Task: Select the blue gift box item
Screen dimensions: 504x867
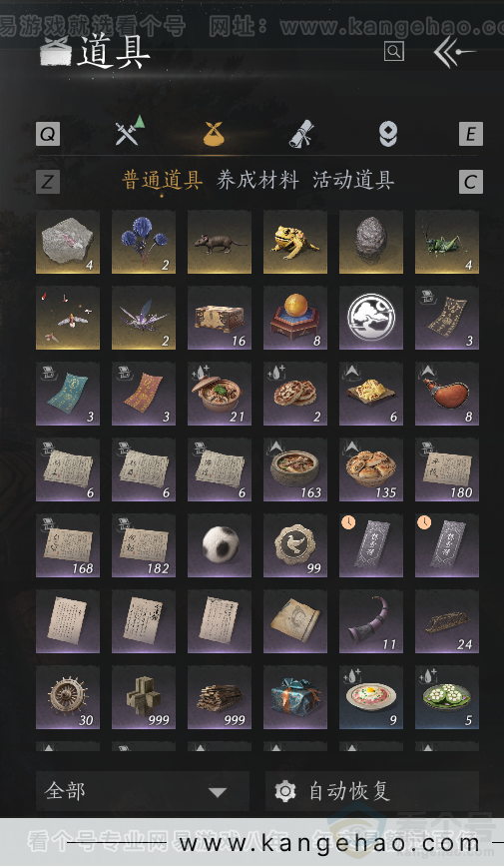Action: (x=295, y=697)
